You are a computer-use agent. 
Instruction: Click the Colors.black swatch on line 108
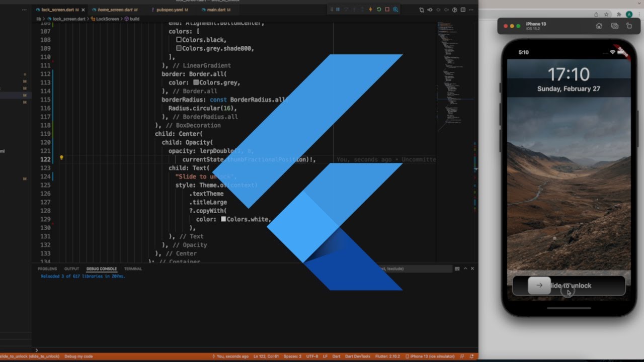(x=179, y=40)
